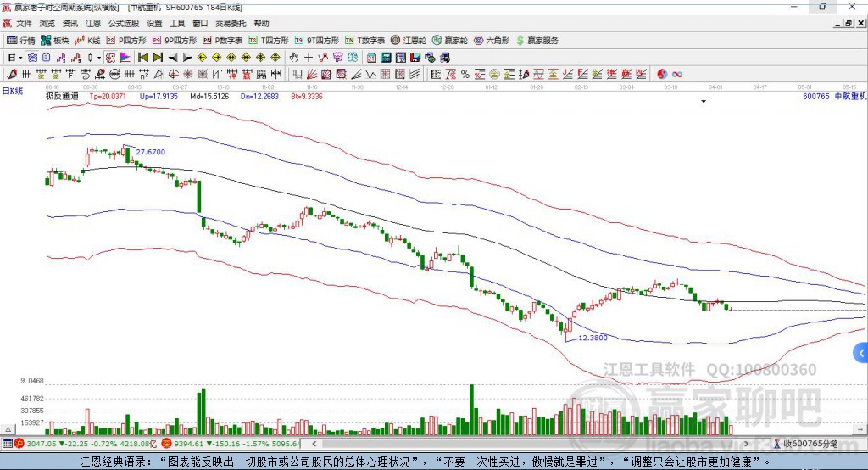This screenshot has height=470, width=868.
Task: Open the 江恩 menu
Action: [x=93, y=23]
